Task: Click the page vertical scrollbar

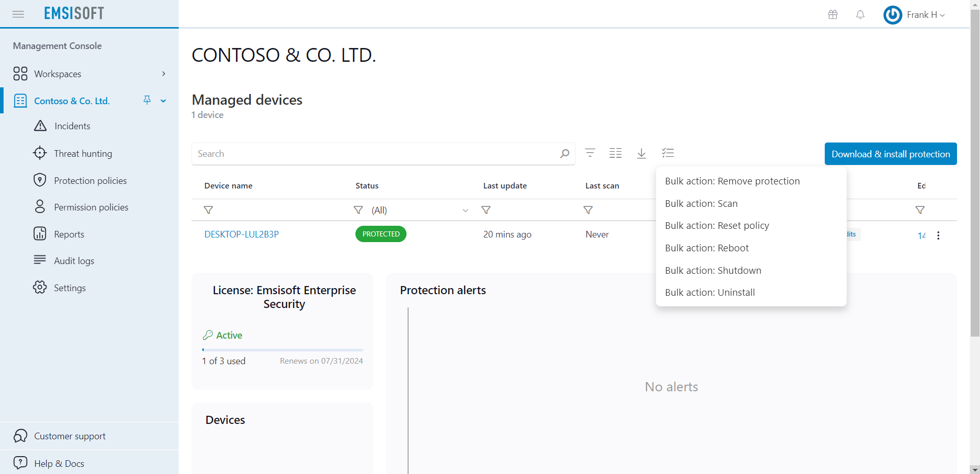Action: (x=975, y=174)
